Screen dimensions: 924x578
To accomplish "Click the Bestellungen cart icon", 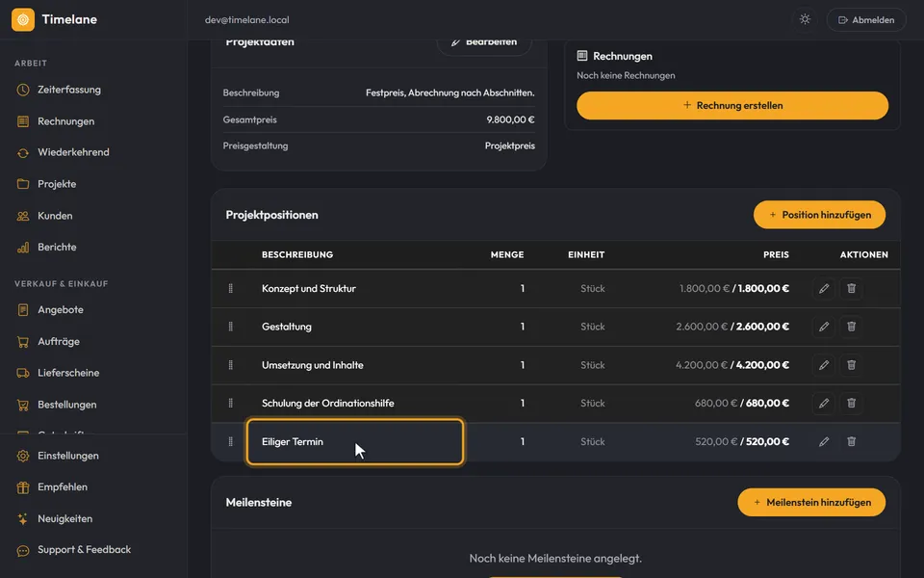I will [23, 405].
